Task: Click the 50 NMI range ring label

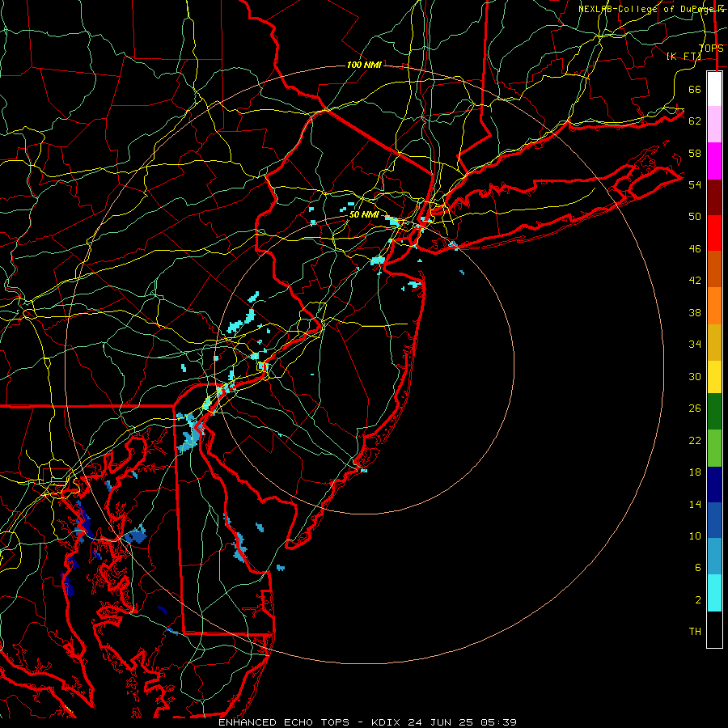Action: click(364, 214)
